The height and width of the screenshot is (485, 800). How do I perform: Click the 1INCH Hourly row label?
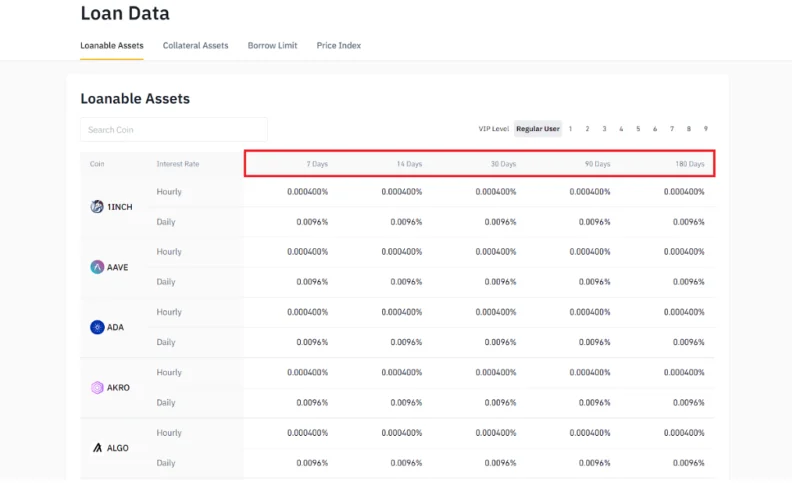pyautogui.click(x=169, y=192)
